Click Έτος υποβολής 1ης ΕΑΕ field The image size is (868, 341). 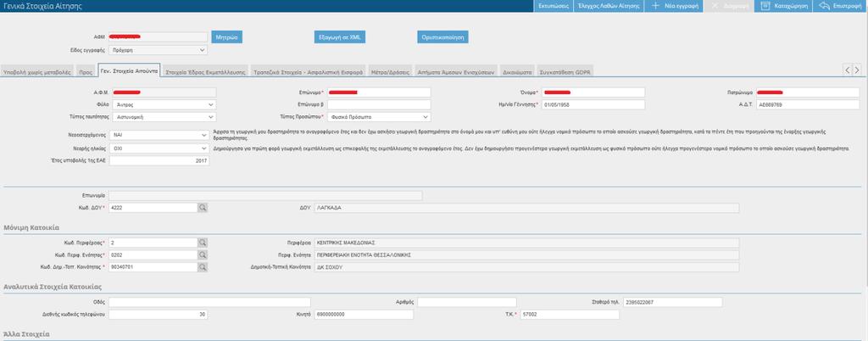pos(159,160)
